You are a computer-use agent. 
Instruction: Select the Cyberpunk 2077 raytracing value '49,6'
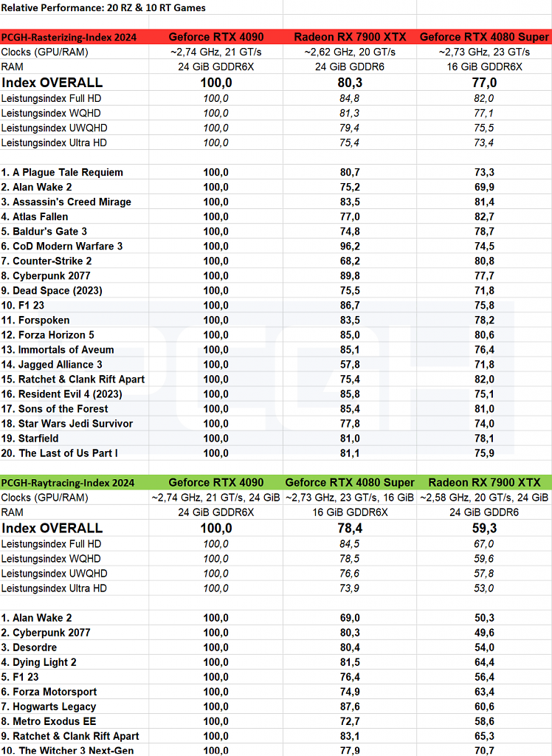(x=484, y=633)
